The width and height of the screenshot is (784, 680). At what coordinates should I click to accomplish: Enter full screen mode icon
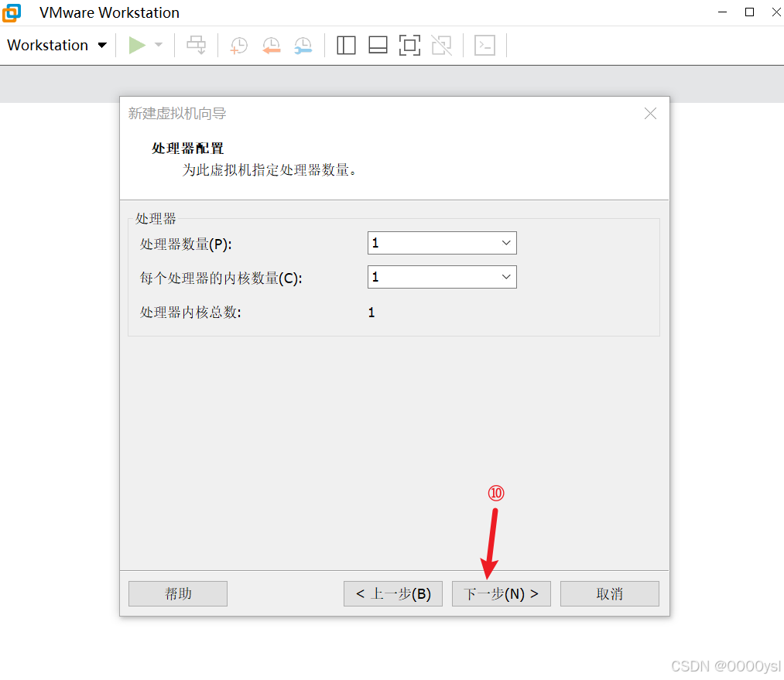click(409, 46)
